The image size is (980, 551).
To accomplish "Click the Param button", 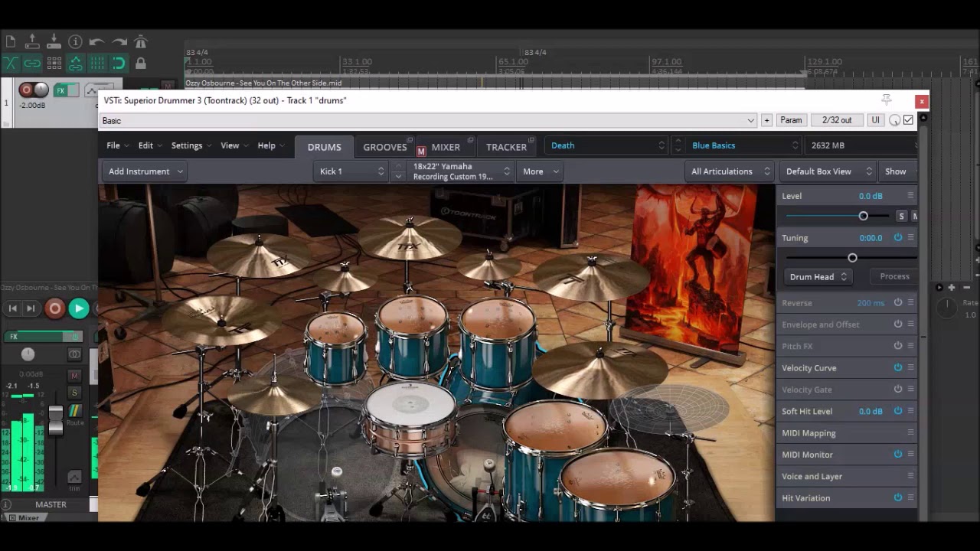I will pyautogui.click(x=791, y=120).
